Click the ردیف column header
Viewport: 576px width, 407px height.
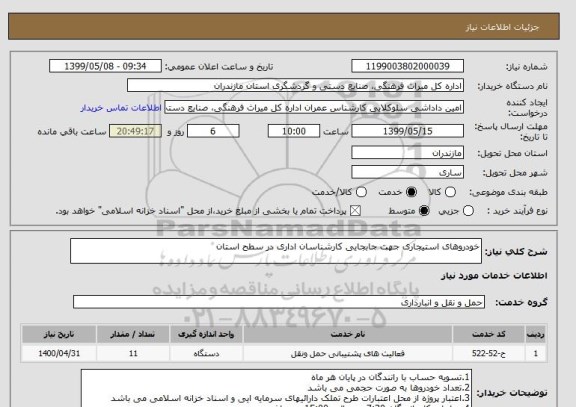536,334
